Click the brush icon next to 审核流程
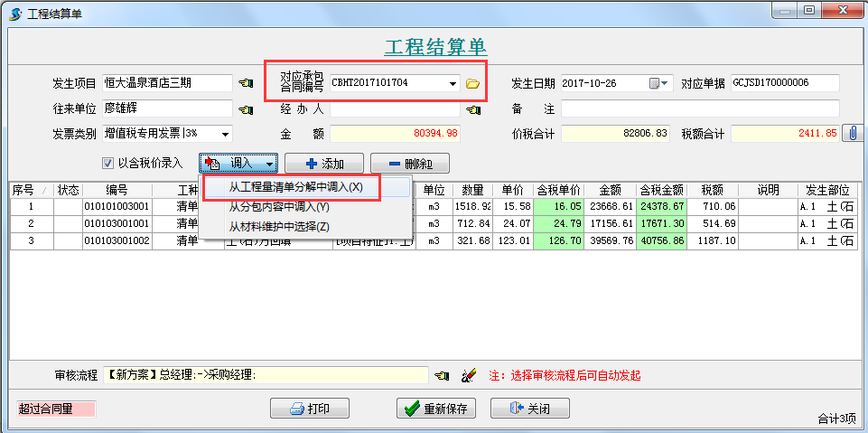Viewport: 868px width, 433px height. (468, 375)
